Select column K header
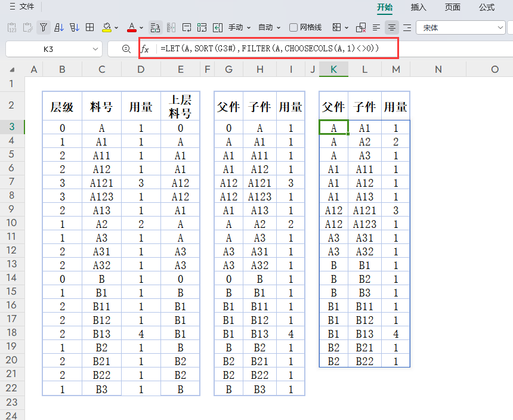This screenshot has width=513, height=420. (x=333, y=69)
